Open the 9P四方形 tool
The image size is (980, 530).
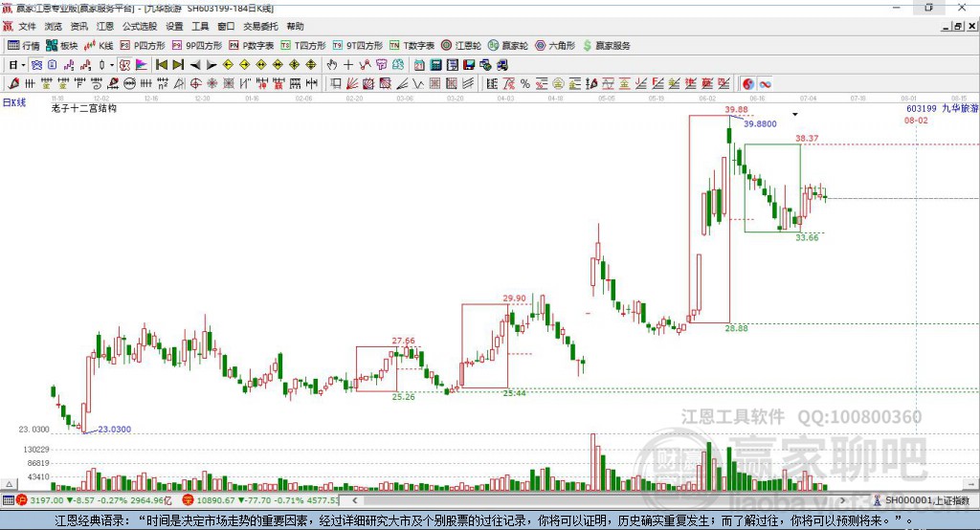point(197,46)
